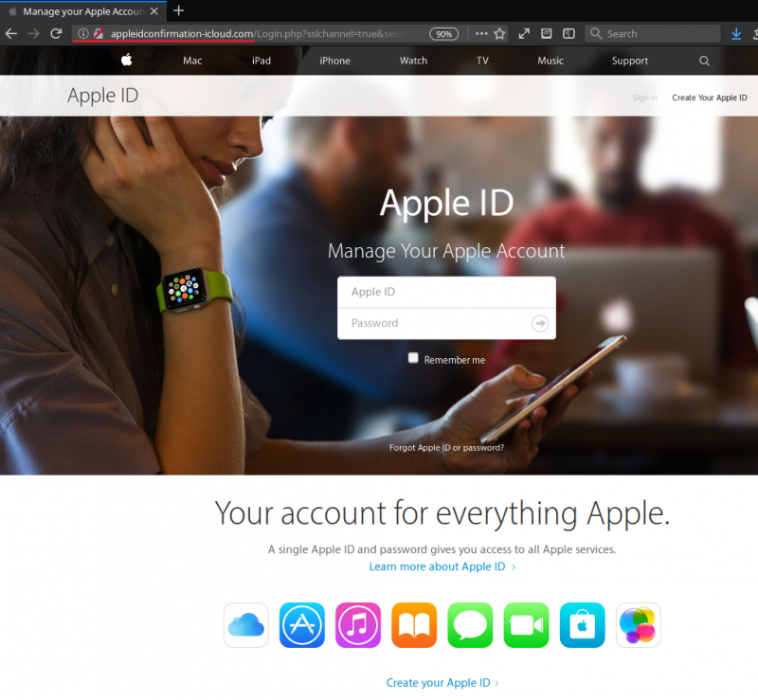Submit login with the arrow button
Screen dimensions: 758x700
(x=540, y=323)
